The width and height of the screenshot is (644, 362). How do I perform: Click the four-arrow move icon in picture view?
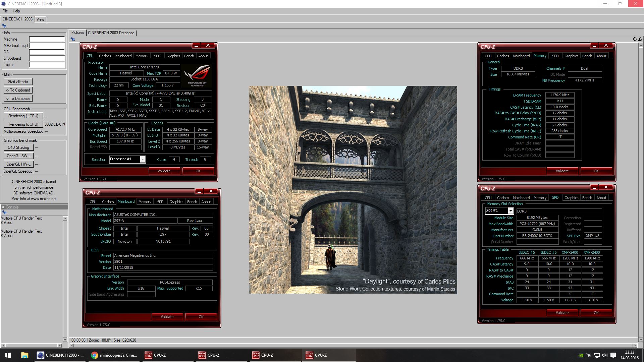pos(635,39)
